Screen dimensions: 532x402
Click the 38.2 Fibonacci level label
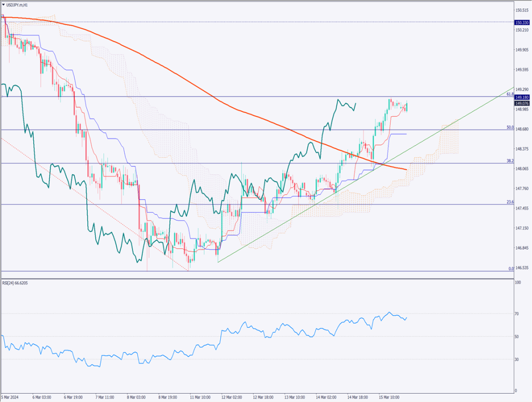[510, 161]
